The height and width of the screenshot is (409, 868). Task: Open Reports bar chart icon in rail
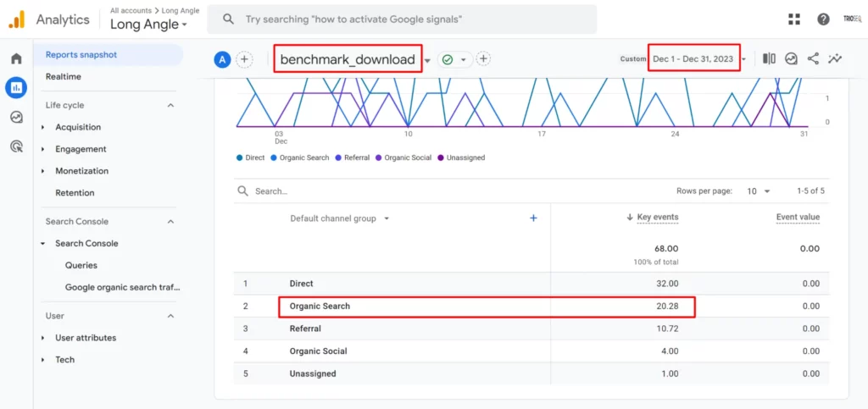[x=17, y=87]
